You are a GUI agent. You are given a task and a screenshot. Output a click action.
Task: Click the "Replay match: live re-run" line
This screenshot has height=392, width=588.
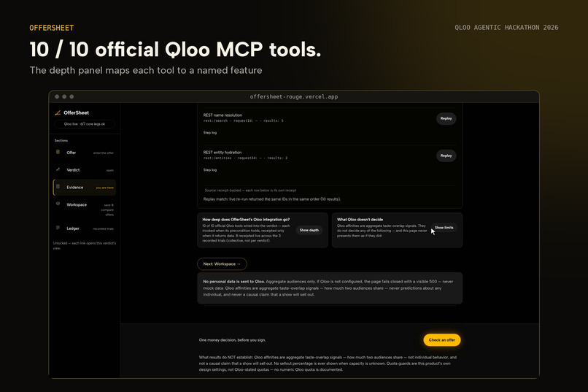[272, 199]
